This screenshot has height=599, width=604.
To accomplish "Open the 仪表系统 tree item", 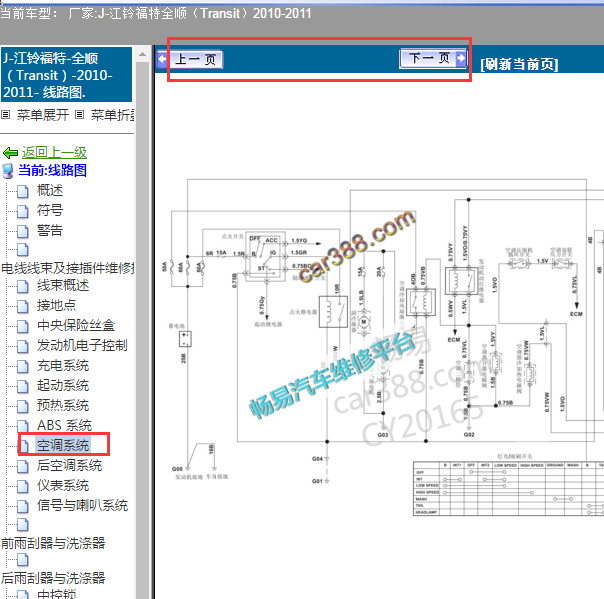I will tap(63, 486).
